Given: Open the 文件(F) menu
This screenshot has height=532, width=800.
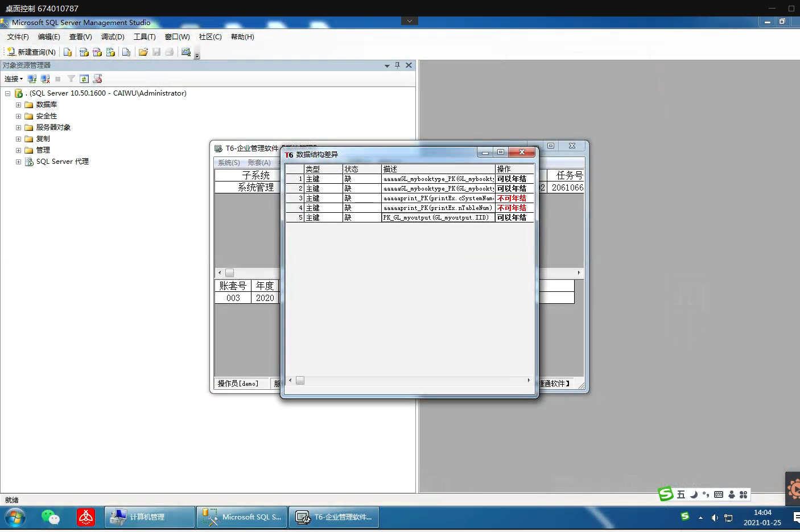Looking at the screenshot, I should coord(18,37).
